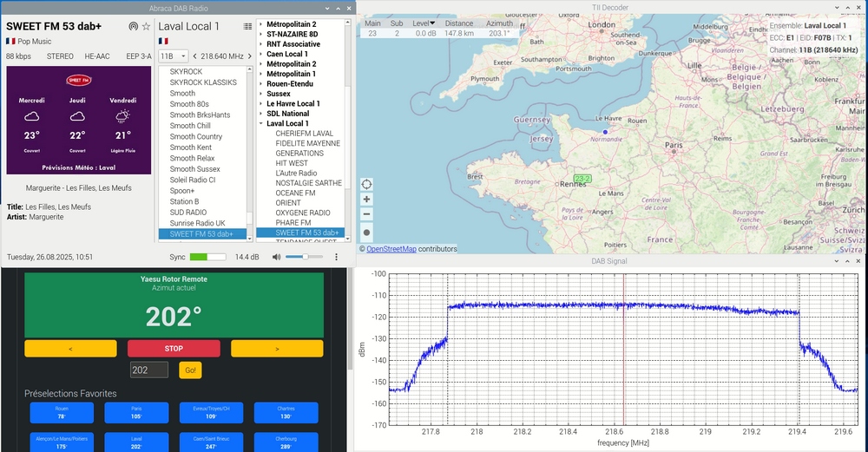Open the ensemble information icon beside Laval Local 1

click(247, 27)
